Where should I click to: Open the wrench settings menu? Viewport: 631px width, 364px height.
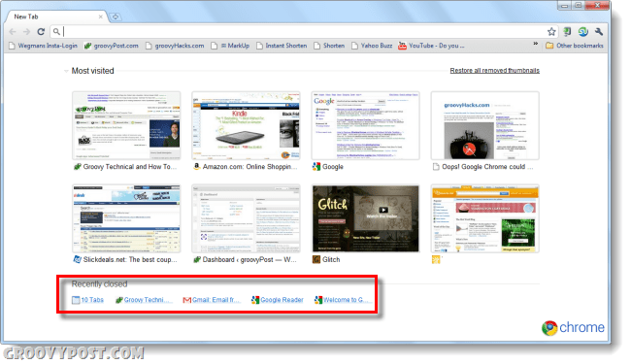click(x=598, y=31)
